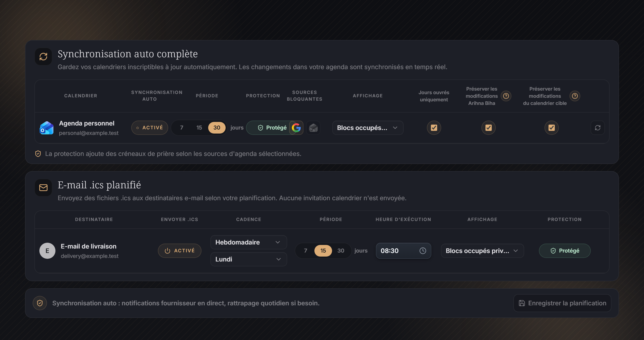Click the E avatar for E-mail de livraison
Screen dimensions: 644x340
tap(47, 251)
